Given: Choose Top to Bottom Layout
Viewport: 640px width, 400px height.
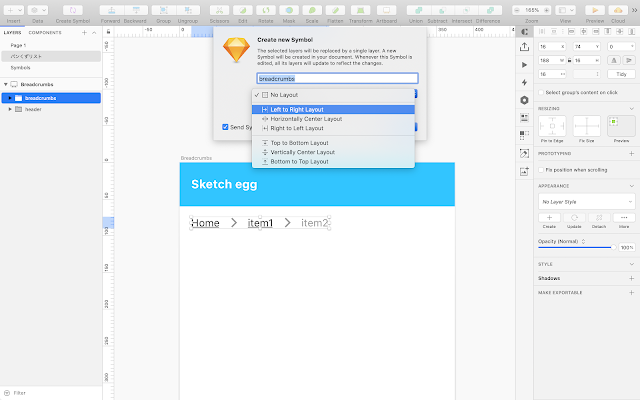Looking at the screenshot, I should (333, 143).
